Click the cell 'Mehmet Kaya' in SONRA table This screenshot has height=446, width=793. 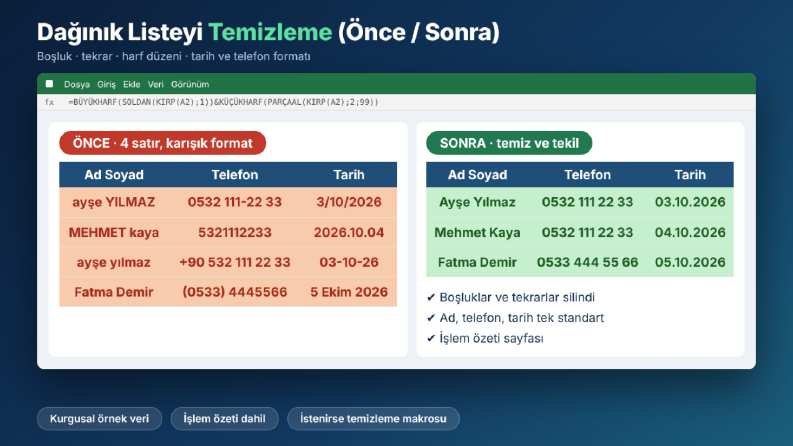coord(477,233)
